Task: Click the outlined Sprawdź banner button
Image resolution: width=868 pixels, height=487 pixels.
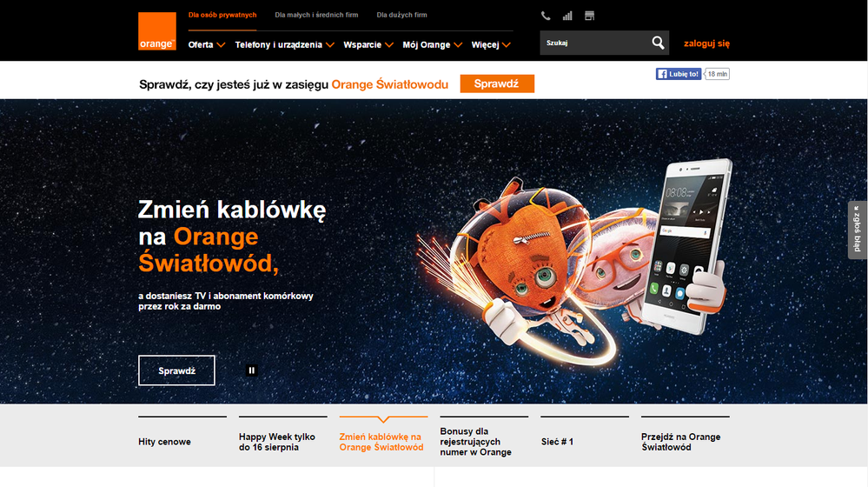Action: (x=176, y=370)
